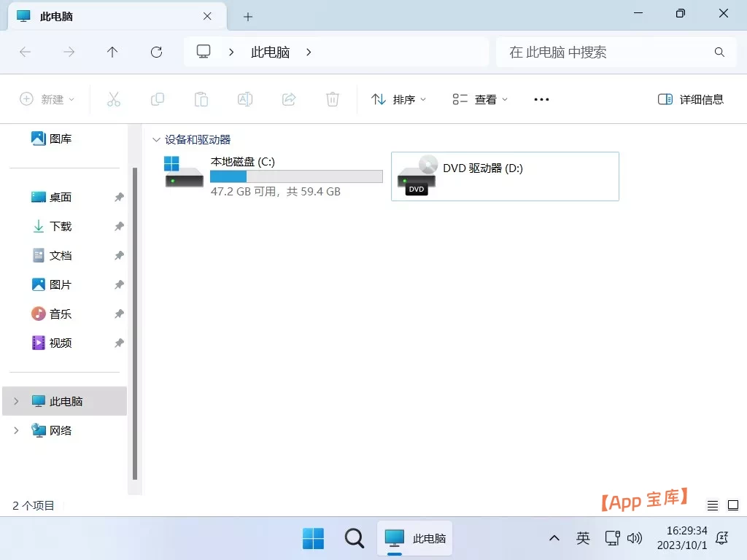
Task: Open the see-more ellipsis menu
Action: pos(541,99)
